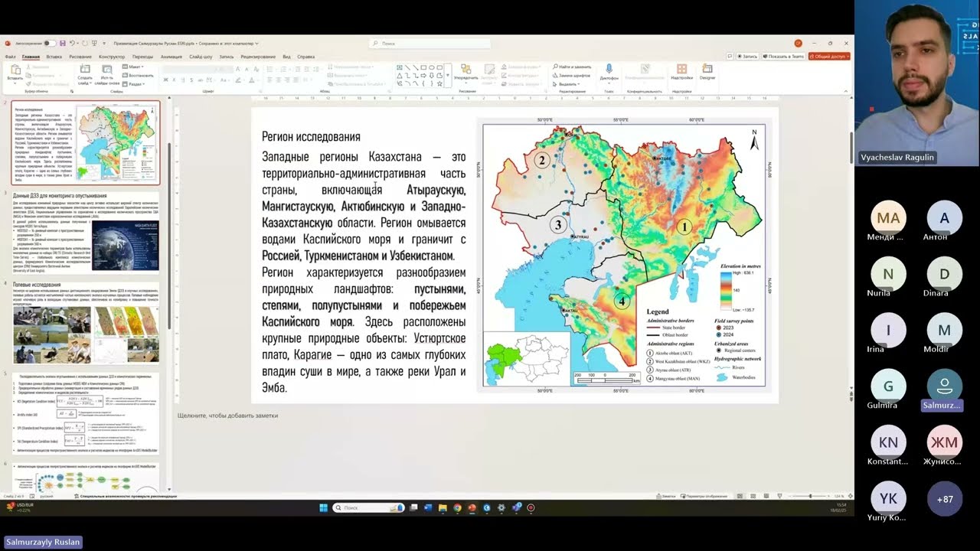Viewport: 980px width, 551px height.
Task: Start Dictate (Диктофон) microphone
Action: tap(609, 73)
